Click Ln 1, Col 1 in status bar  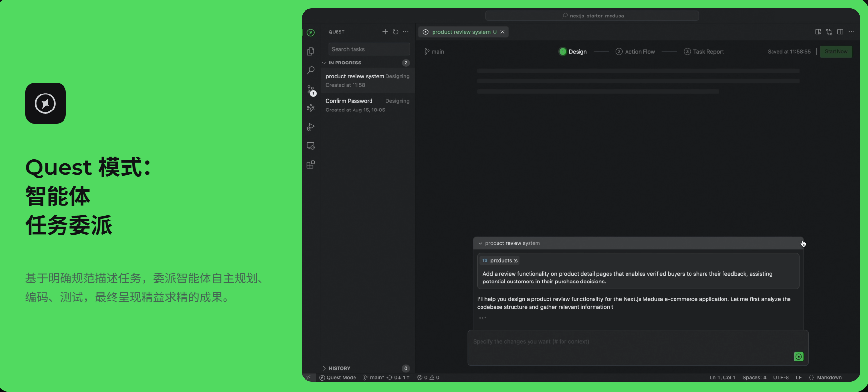click(723, 377)
